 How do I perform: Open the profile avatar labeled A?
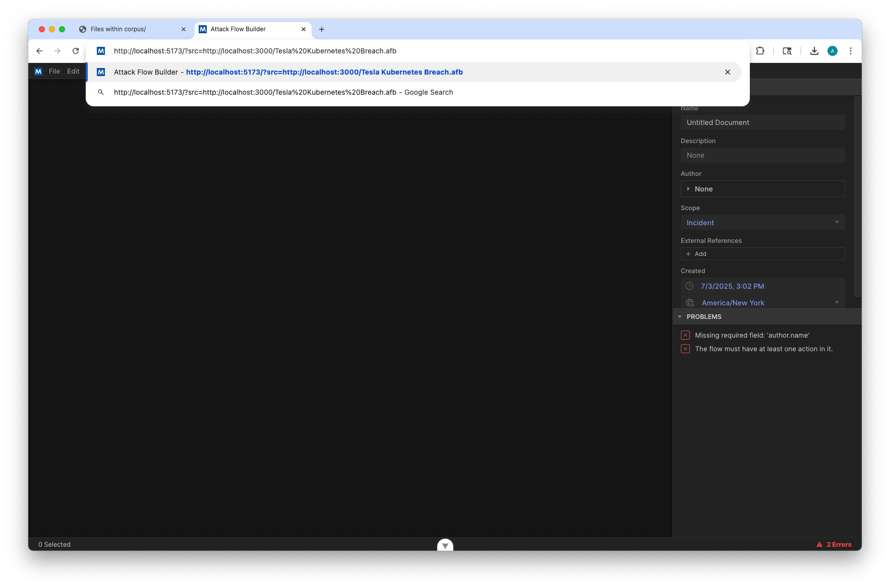tap(833, 51)
